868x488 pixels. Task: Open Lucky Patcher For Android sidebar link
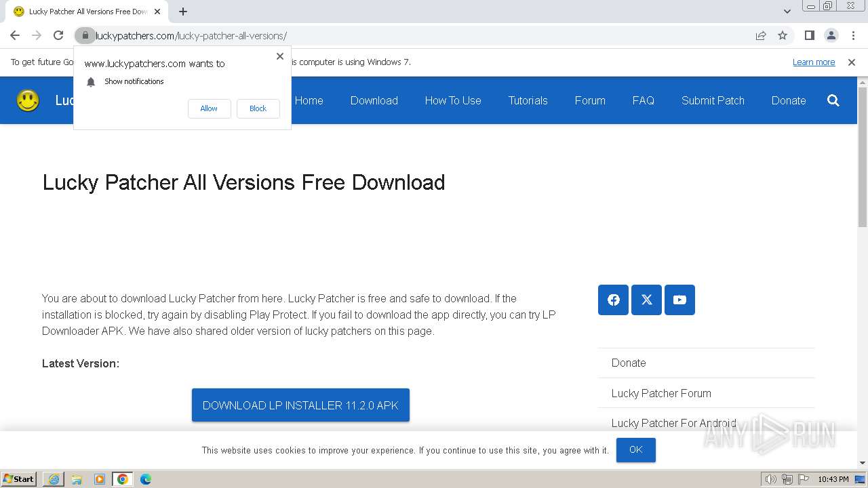click(x=673, y=423)
